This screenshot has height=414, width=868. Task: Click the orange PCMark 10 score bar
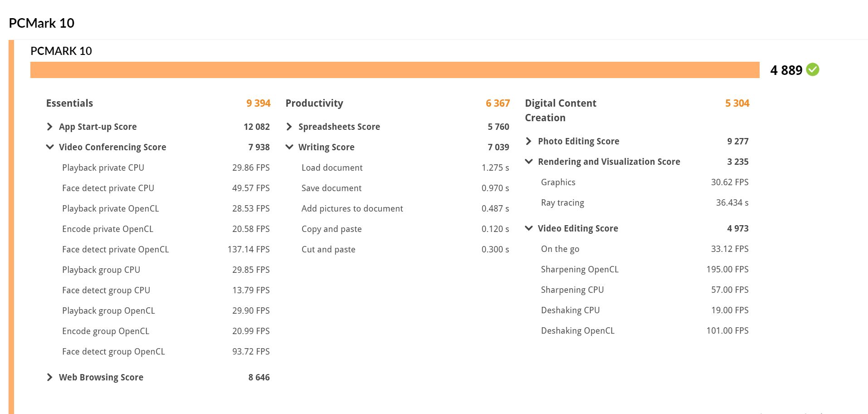click(395, 70)
